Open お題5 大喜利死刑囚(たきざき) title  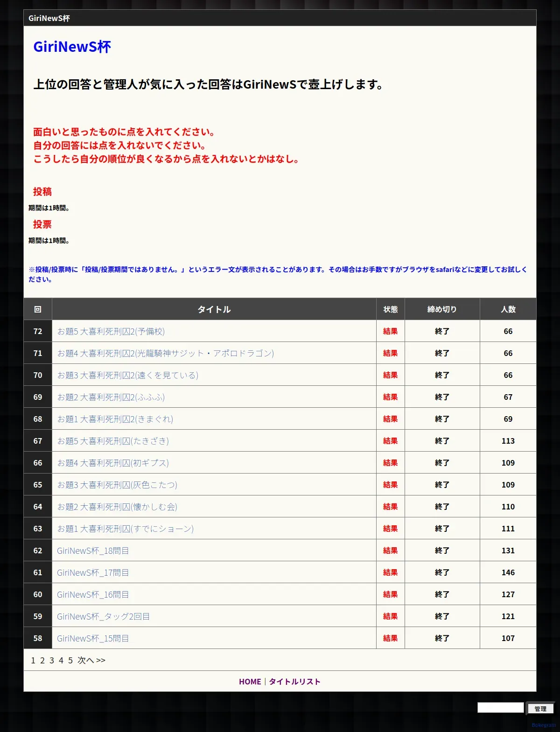point(113,441)
